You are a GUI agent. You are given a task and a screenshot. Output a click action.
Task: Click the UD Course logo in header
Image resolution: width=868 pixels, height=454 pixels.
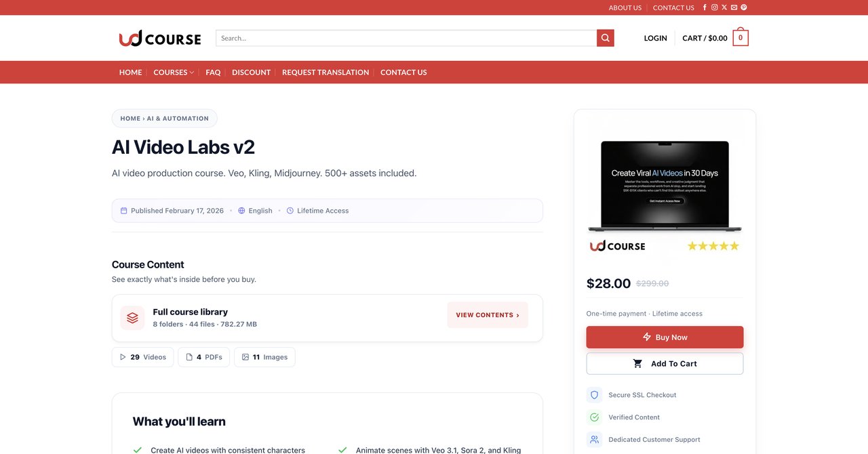point(160,38)
